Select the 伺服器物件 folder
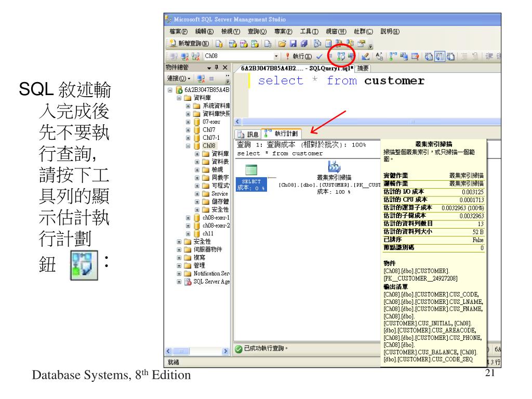Screen dimensions: 532x399 (x=208, y=250)
